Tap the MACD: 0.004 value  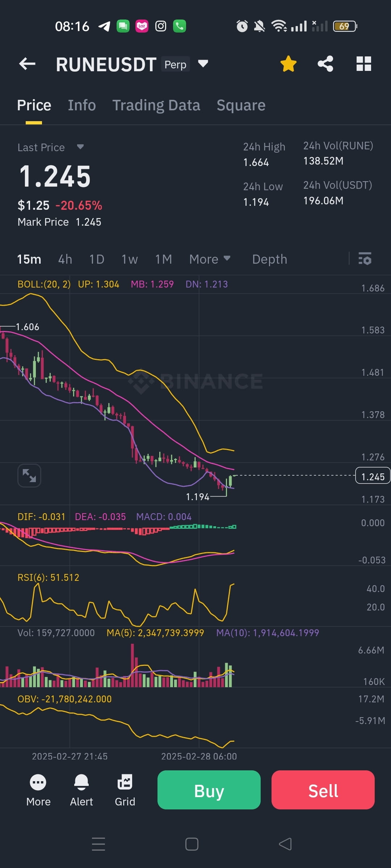pyautogui.click(x=164, y=517)
